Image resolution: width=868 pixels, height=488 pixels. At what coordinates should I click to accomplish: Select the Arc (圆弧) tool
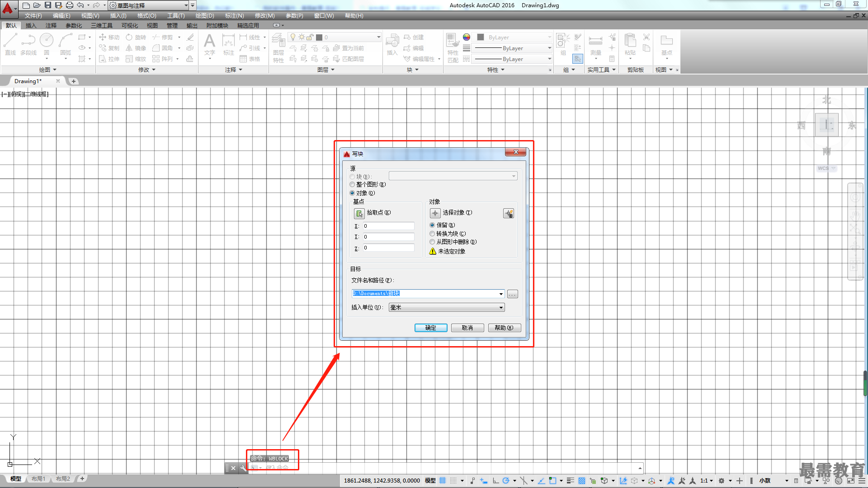coord(66,44)
